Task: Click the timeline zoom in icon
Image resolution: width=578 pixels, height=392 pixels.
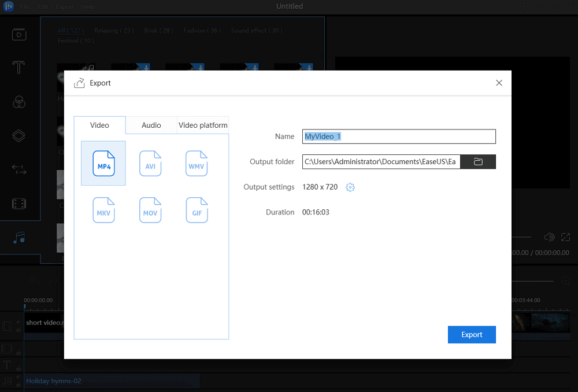Action: [x=566, y=281]
